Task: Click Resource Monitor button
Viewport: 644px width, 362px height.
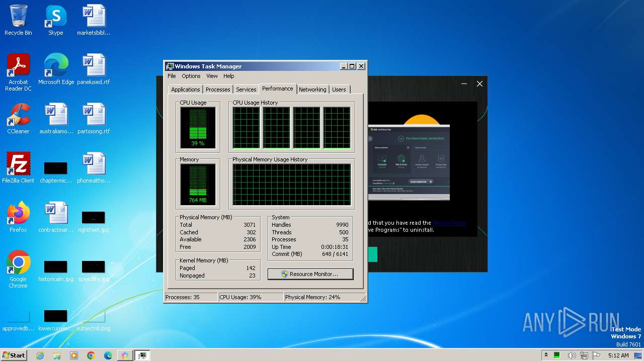Action: [310, 274]
